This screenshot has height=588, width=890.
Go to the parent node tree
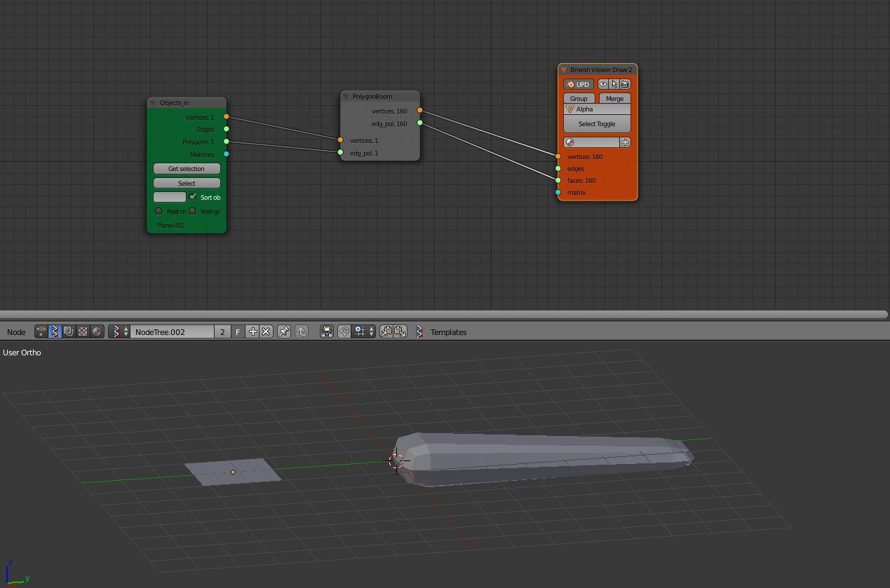click(x=302, y=331)
